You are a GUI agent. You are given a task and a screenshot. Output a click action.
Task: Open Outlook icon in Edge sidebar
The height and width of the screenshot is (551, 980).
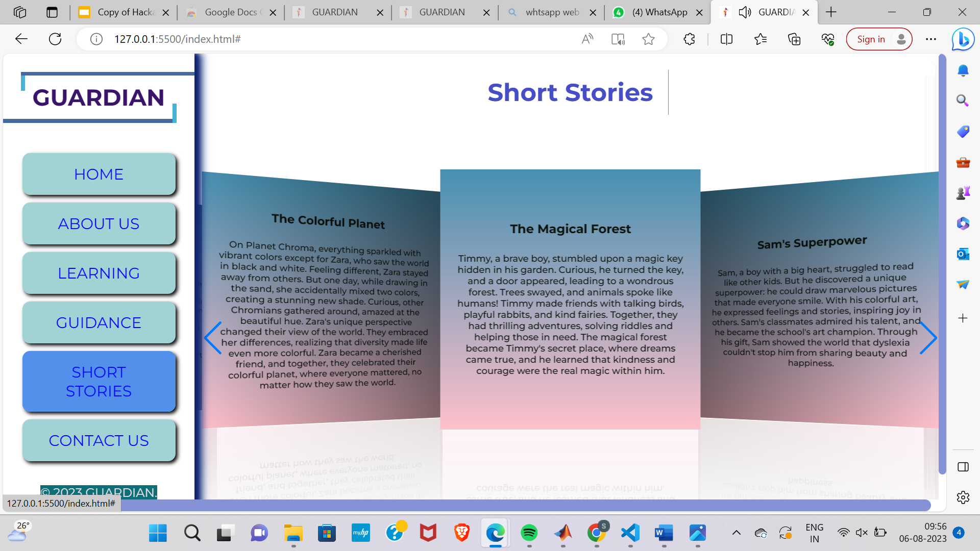coord(963,254)
